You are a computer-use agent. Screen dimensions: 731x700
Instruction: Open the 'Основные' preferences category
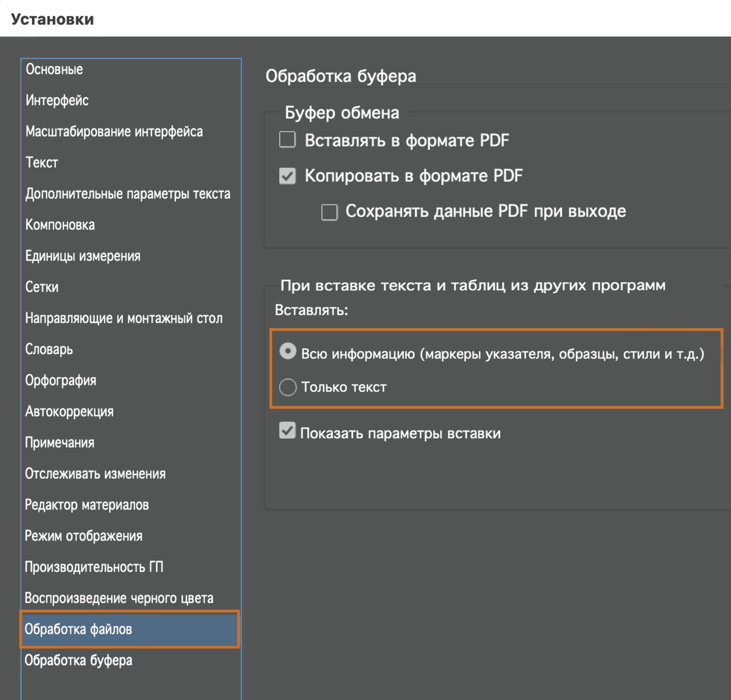pos(54,69)
